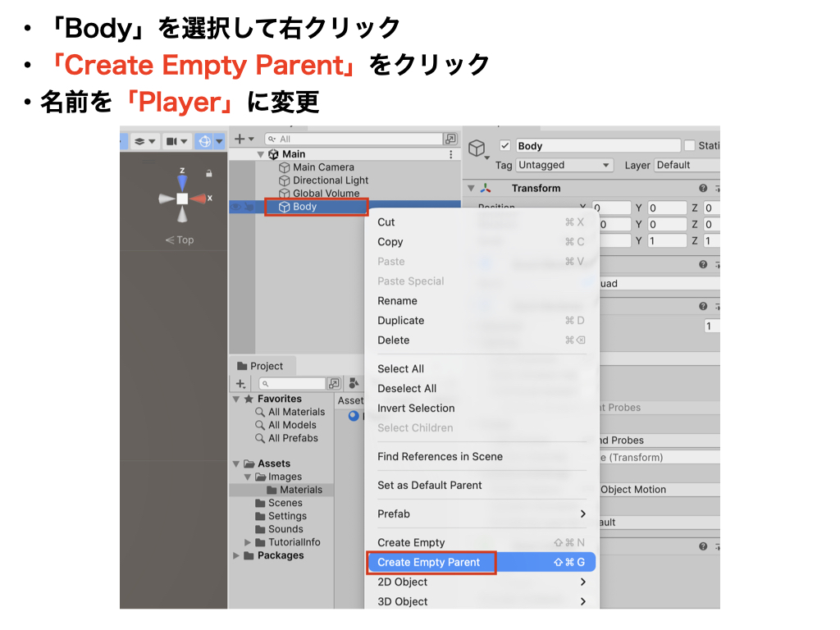The image size is (840, 630).
Task: Select All Models saved search
Action: pos(286,426)
